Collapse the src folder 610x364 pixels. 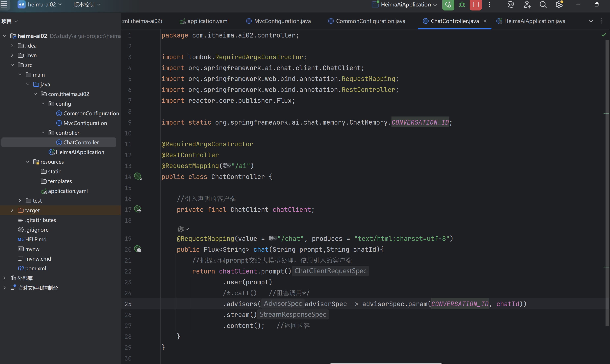click(12, 65)
